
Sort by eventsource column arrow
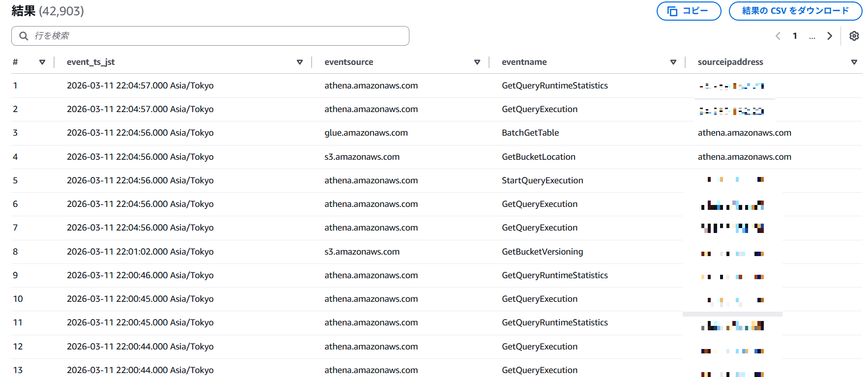click(477, 62)
